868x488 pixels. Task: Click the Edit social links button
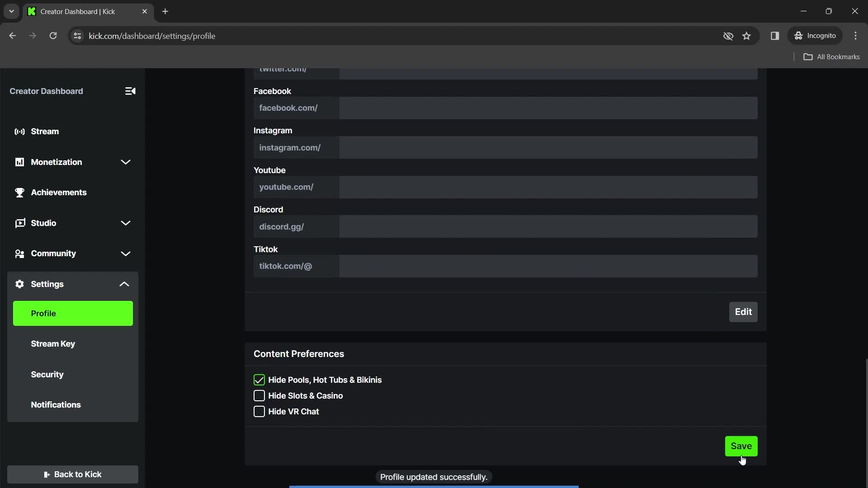pos(743,312)
